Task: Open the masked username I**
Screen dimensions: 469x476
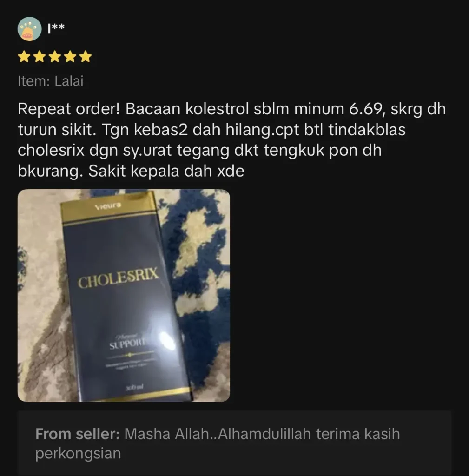Action: coord(56,28)
